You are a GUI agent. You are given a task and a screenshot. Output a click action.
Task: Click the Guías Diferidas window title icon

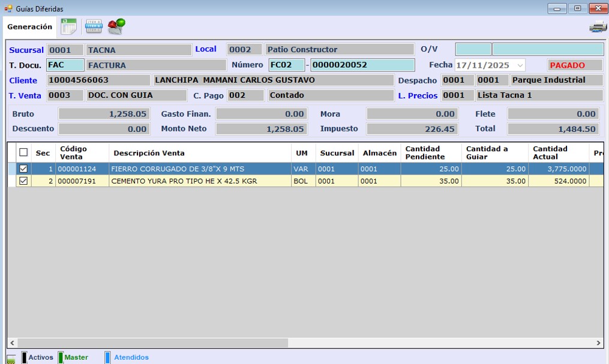point(8,9)
